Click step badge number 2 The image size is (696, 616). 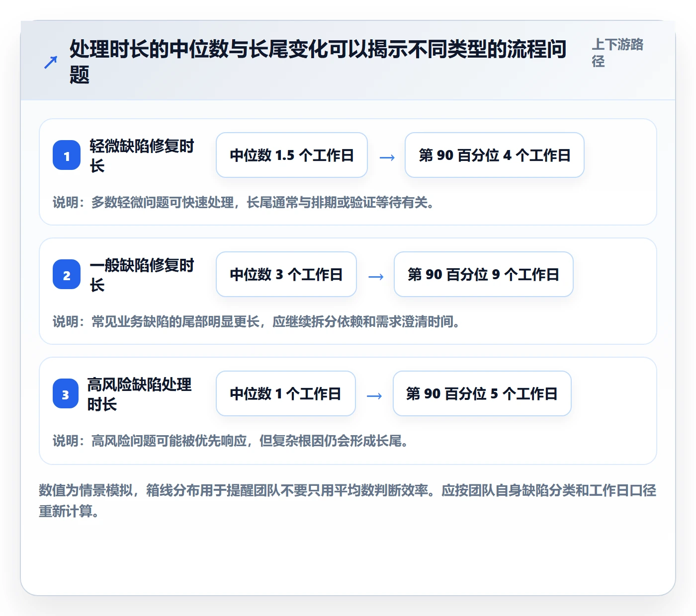click(67, 275)
